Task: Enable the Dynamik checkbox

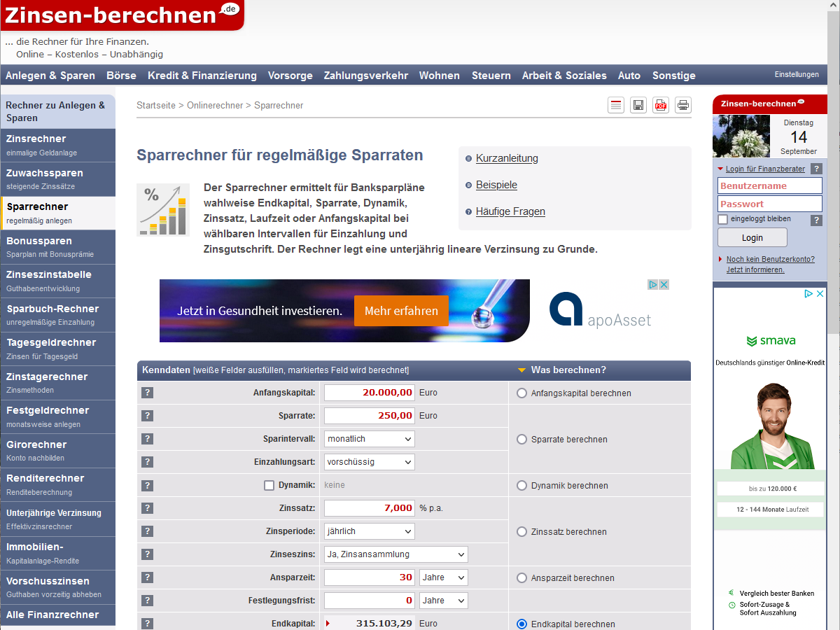Action: tap(269, 485)
